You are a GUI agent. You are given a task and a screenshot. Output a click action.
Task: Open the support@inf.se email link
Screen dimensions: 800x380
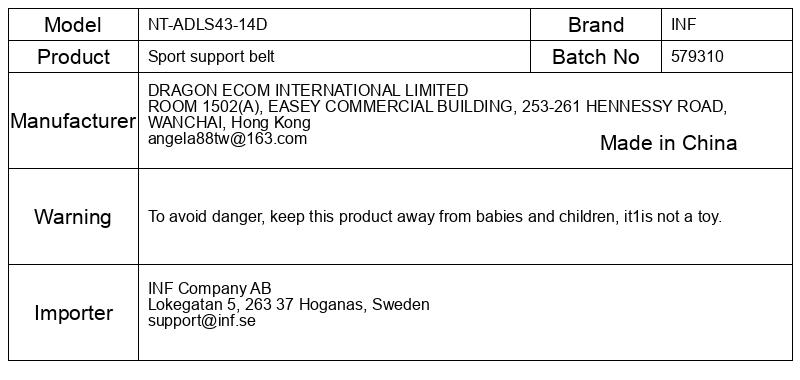pyautogui.click(x=202, y=321)
